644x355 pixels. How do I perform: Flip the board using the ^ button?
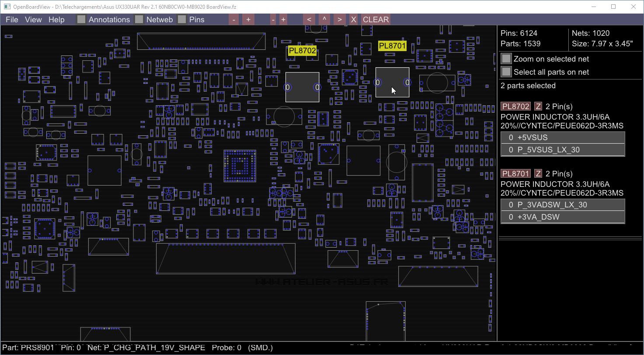point(324,20)
